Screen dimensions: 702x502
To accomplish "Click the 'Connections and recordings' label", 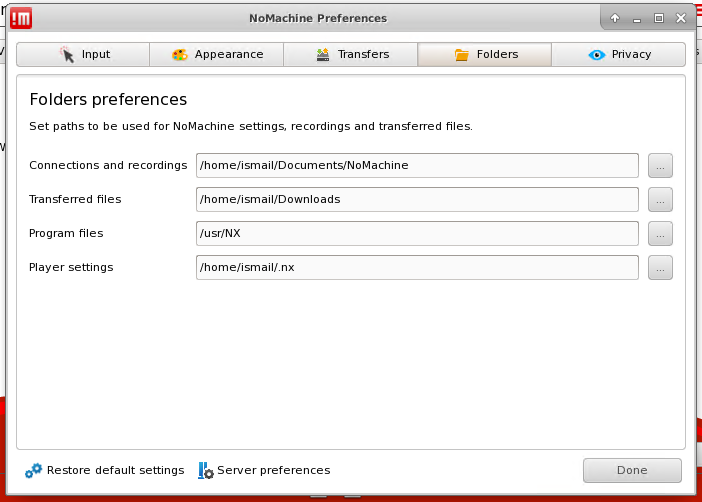I will (108, 165).
